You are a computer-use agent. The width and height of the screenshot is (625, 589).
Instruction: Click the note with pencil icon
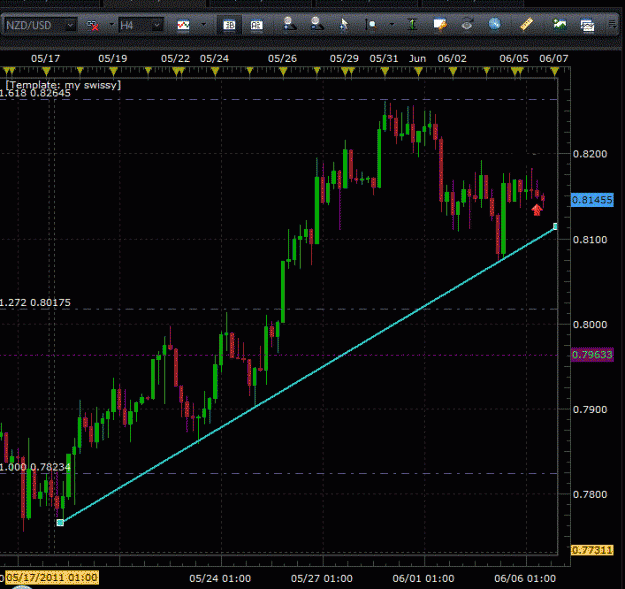[x=440, y=25]
